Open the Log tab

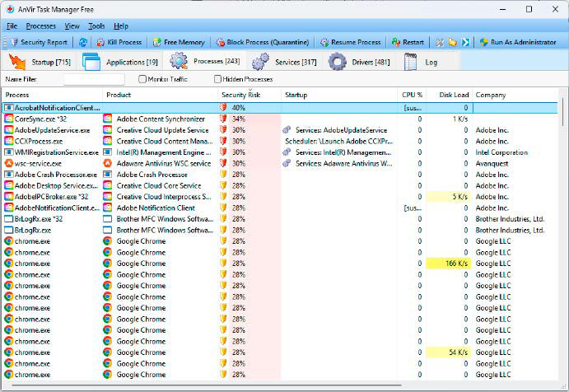tap(421, 62)
